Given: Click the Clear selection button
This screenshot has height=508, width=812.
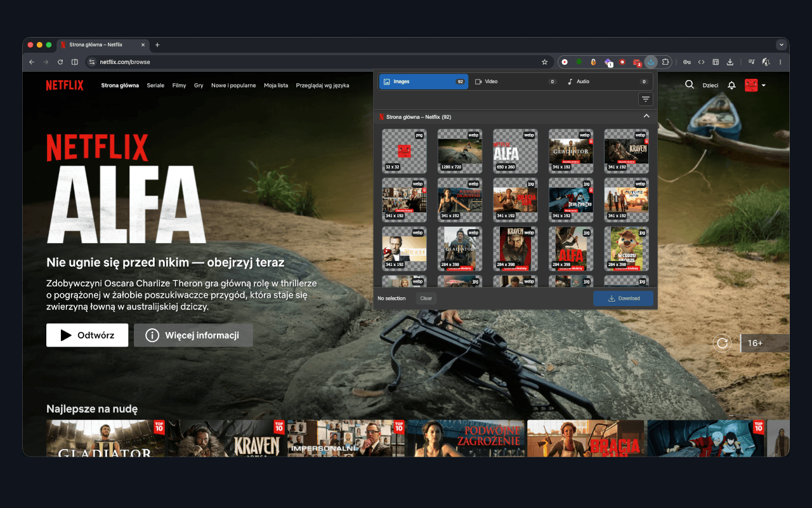Looking at the screenshot, I should pos(426,298).
